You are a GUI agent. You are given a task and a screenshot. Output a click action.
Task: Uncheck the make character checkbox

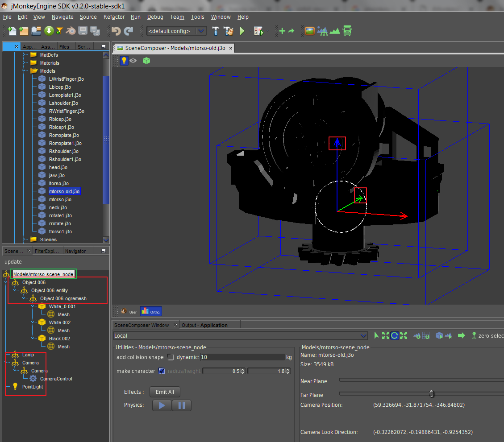pyautogui.click(x=162, y=371)
